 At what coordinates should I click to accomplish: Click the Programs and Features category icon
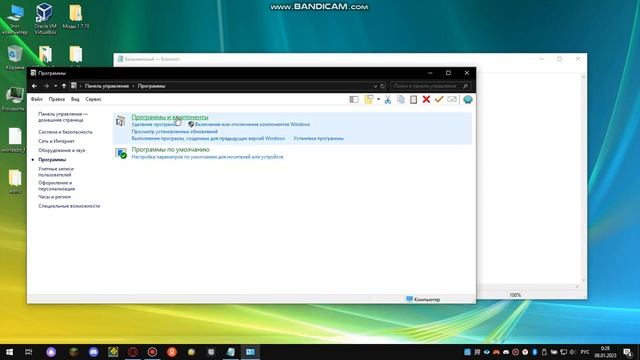120,121
